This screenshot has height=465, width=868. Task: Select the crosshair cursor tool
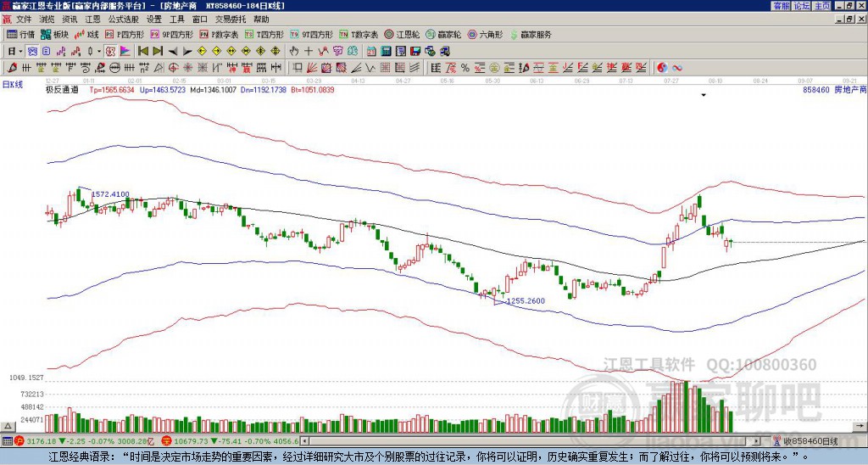pos(309,51)
